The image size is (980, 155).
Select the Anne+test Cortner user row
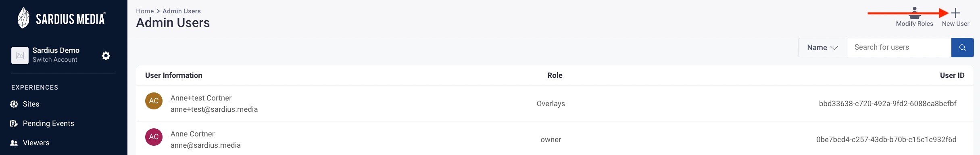click(x=555, y=104)
